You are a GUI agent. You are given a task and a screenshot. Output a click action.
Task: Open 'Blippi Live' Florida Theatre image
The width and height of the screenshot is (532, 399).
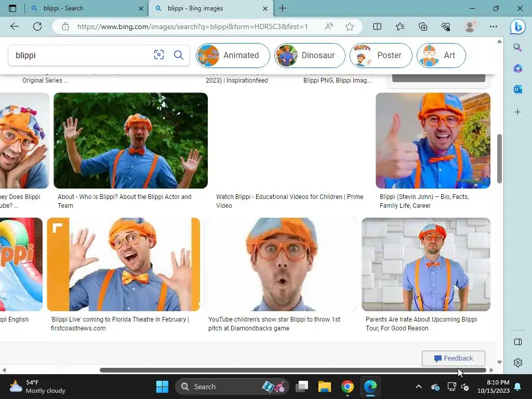[124, 264]
